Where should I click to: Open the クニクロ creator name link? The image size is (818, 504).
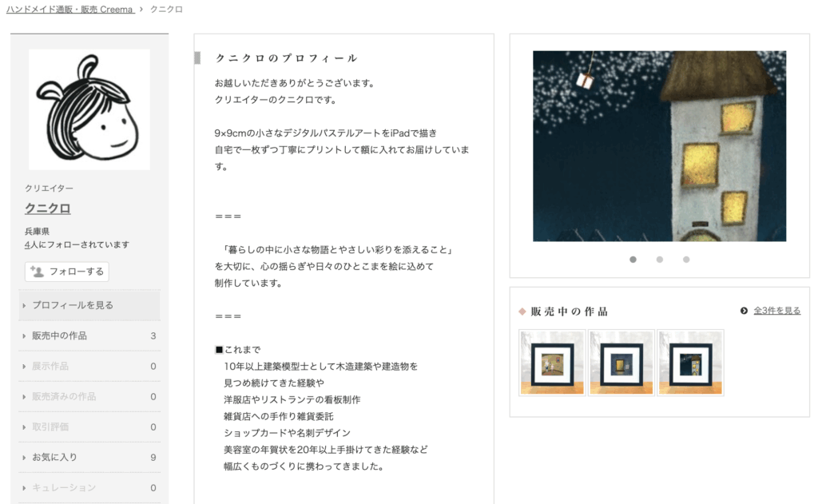(x=48, y=208)
